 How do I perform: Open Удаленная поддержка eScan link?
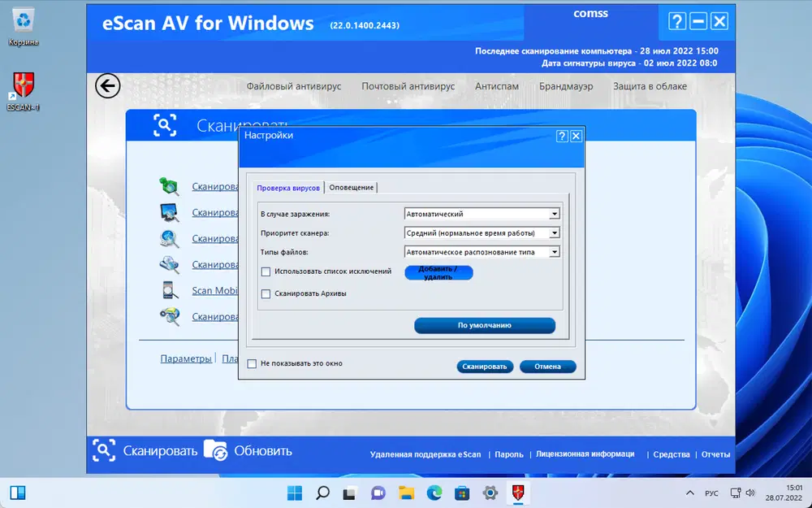[x=425, y=454]
